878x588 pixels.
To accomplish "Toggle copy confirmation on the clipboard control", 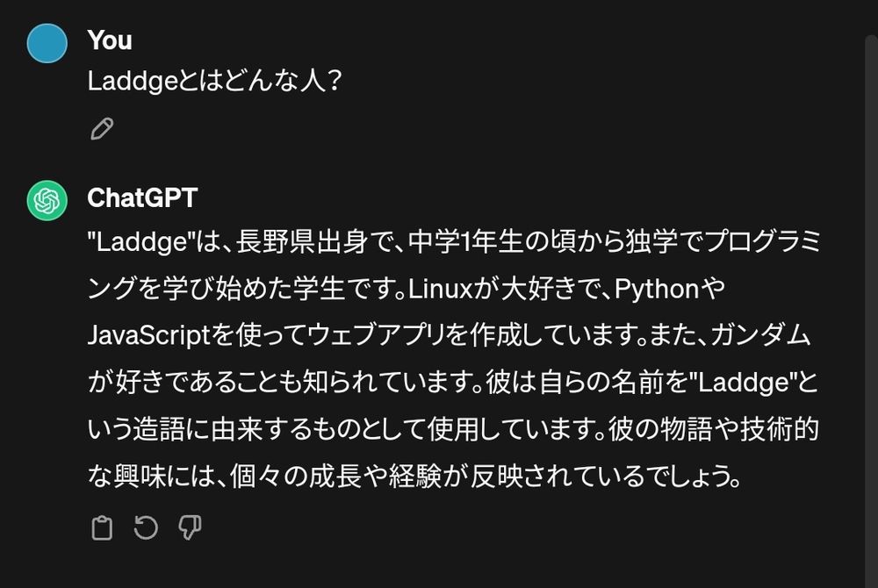I will pyautogui.click(x=103, y=527).
